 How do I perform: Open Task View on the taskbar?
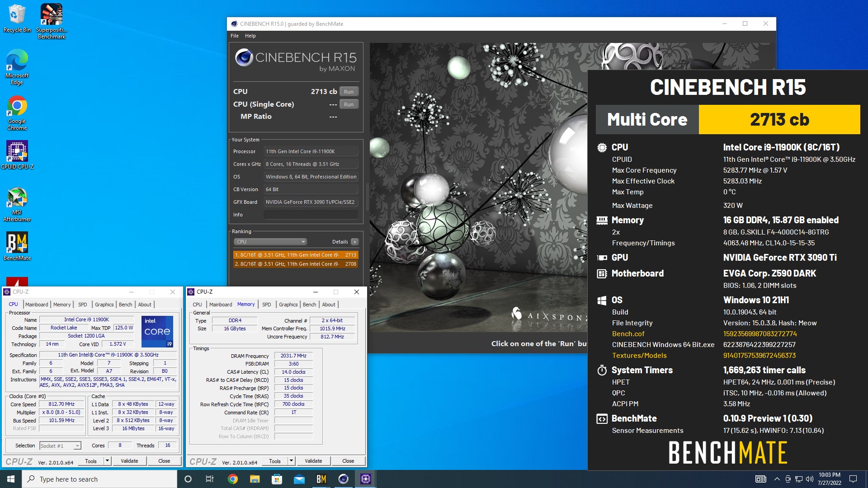[210, 479]
